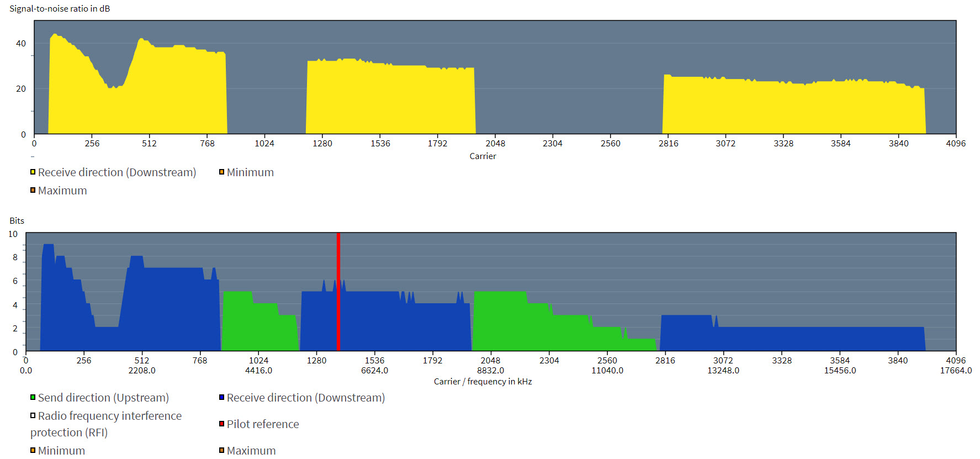Viewport: 980px width, 459px height.
Task: Click the 'Signal-to-noise ratio in dB' title
Action: pos(60,9)
